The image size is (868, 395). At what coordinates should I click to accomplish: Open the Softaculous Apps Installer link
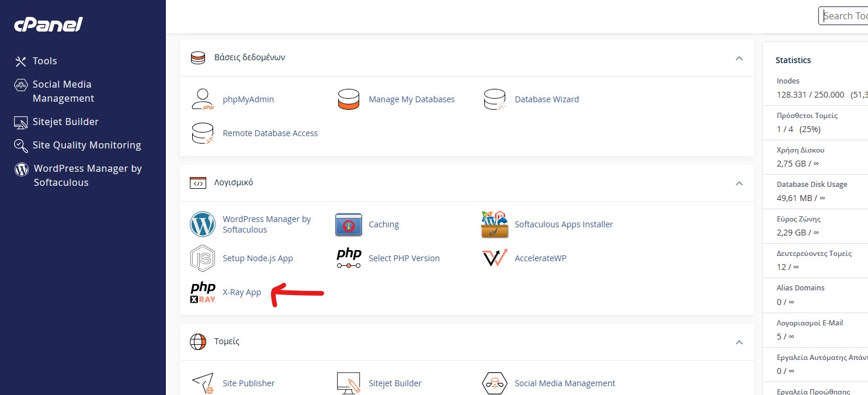point(564,224)
